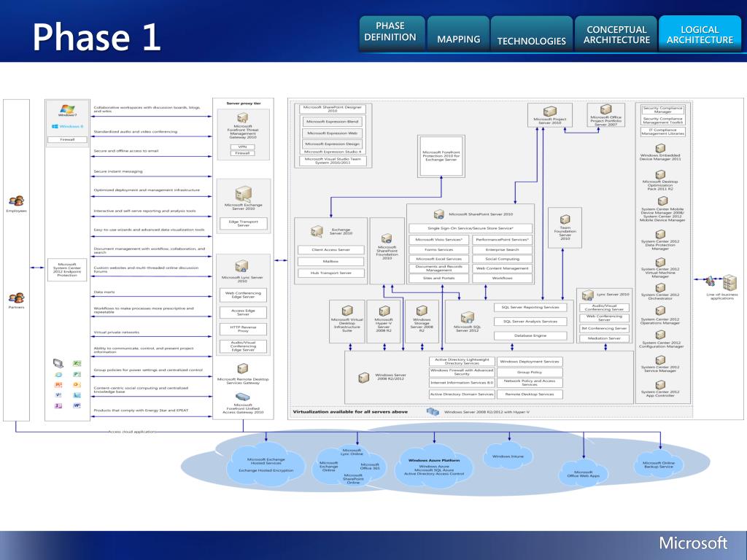
Task: Click the Microsoft Lync Server 2010 proxy icon
Action: [241, 265]
